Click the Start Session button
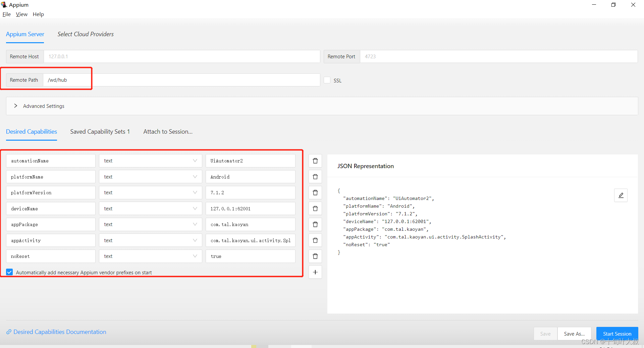 [617, 334]
